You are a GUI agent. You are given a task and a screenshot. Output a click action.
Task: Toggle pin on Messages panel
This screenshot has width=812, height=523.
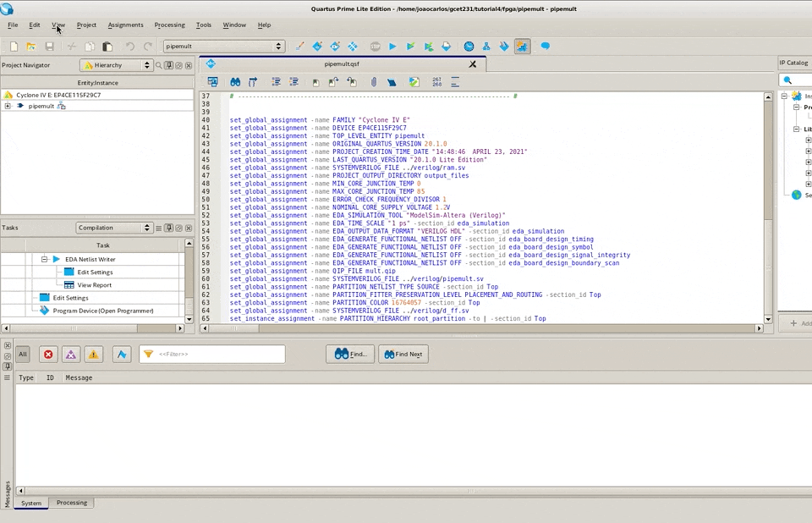pyautogui.click(x=8, y=366)
